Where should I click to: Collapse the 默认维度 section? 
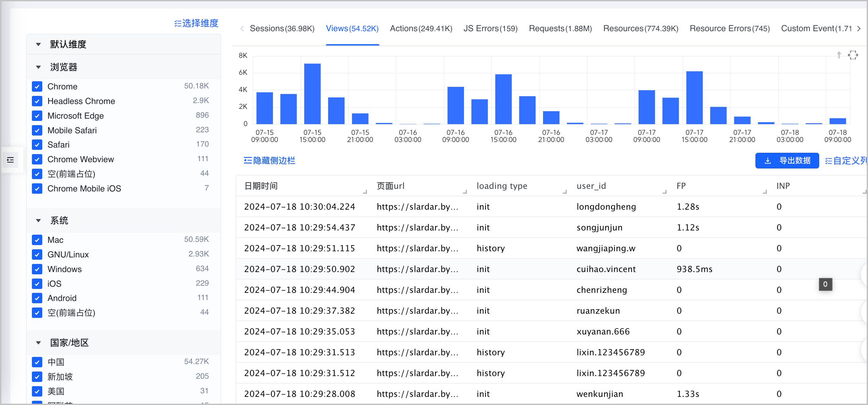(x=38, y=45)
